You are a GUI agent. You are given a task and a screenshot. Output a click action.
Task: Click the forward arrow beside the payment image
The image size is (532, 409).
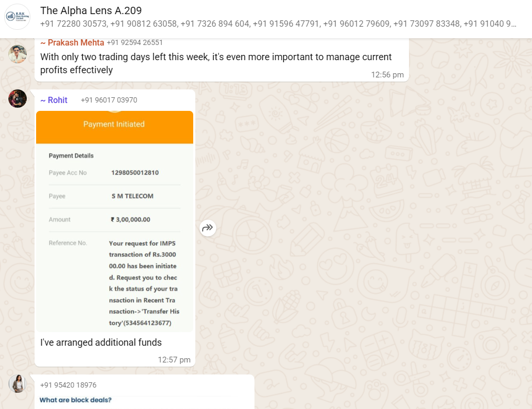click(x=208, y=228)
